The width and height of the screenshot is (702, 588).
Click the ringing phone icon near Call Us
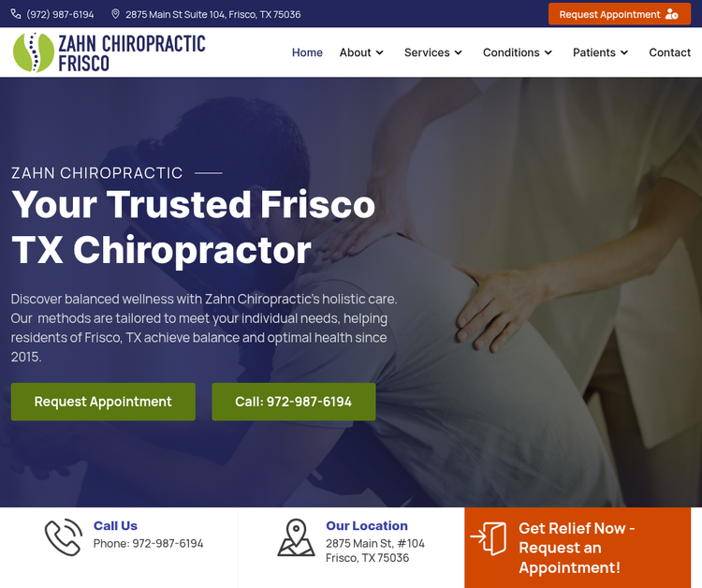[x=64, y=537]
